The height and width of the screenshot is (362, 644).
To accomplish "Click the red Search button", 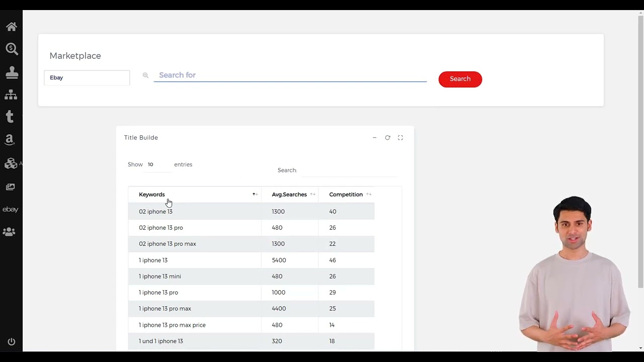I will (x=460, y=79).
